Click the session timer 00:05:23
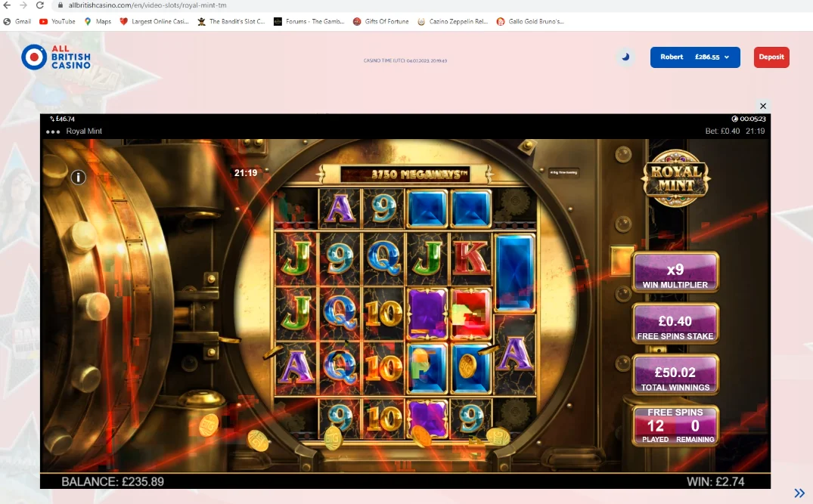The height and width of the screenshot is (504, 813). (x=748, y=119)
